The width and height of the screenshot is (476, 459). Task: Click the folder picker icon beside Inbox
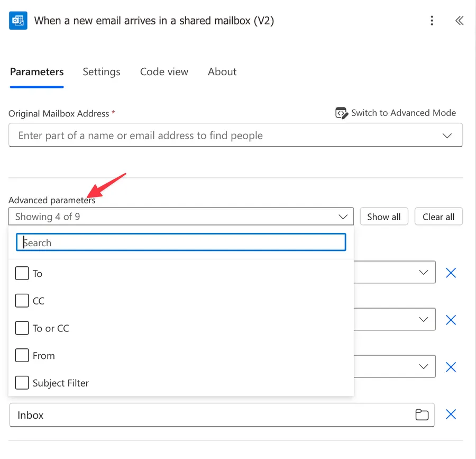coord(422,415)
